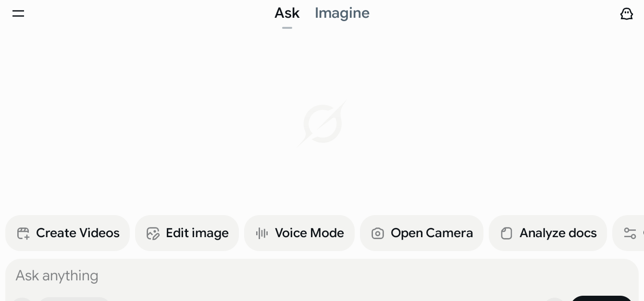Screen dimensions: 644x301
Task: Open the hamburger menu
Action: (x=18, y=13)
